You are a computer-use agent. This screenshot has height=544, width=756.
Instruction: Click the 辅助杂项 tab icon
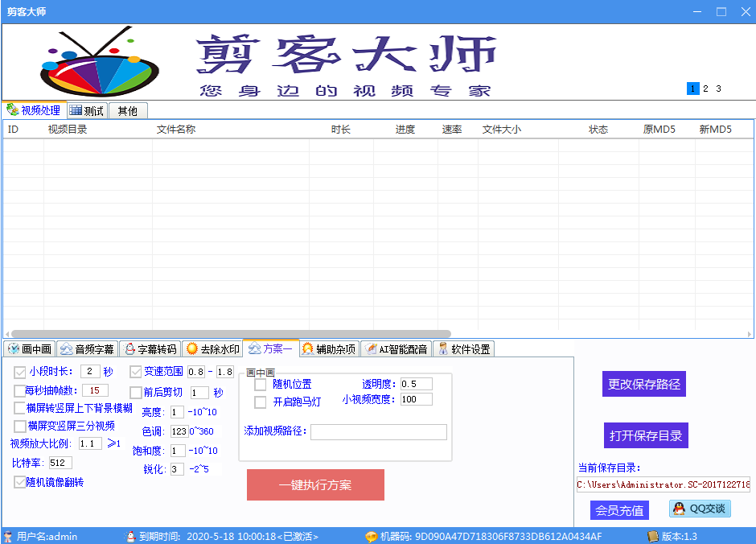tap(307, 349)
